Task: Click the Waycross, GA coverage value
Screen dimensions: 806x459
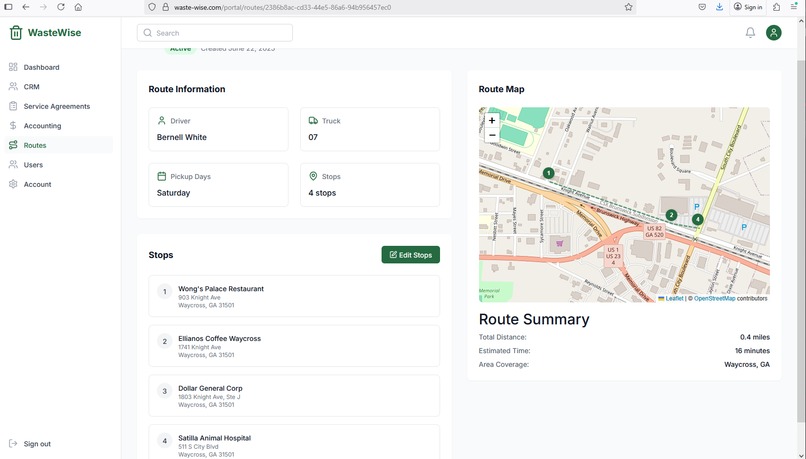Action: 747,364
